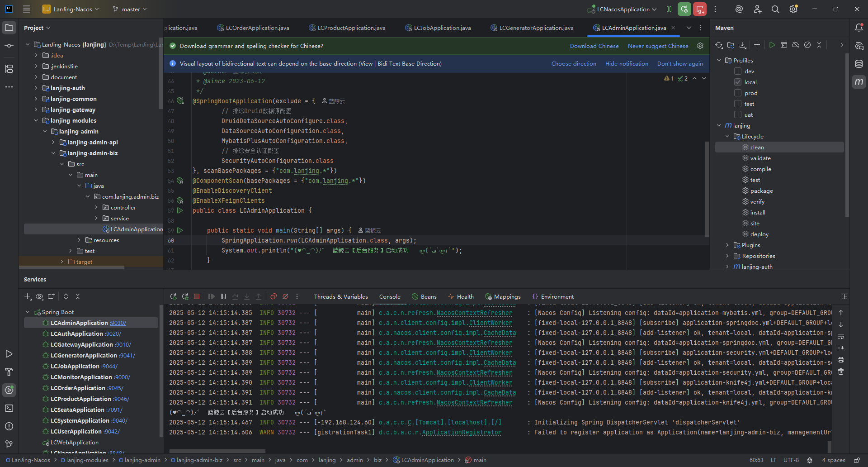This screenshot has width=868, height=467.
Task: Switch to the LCGeneratorApplication.java tab
Action: click(532, 28)
